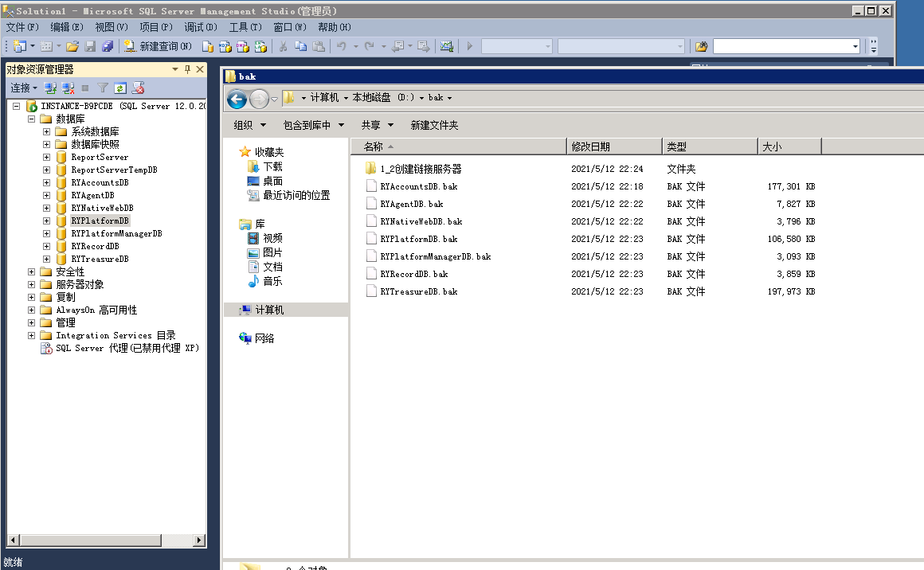Image resolution: width=924 pixels, height=570 pixels.
Task: Click the Copy icon in toolbar
Action: point(300,46)
